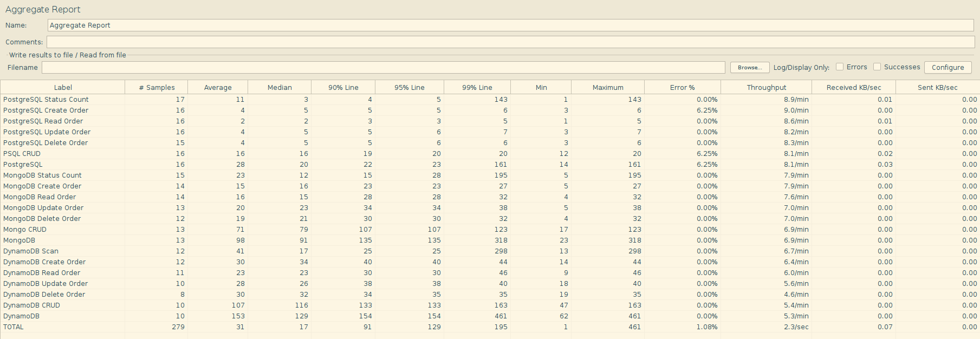The width and height of the screenshot is (980, 339).
Task: Sort by the Error % column
Action: coord(682,87)
